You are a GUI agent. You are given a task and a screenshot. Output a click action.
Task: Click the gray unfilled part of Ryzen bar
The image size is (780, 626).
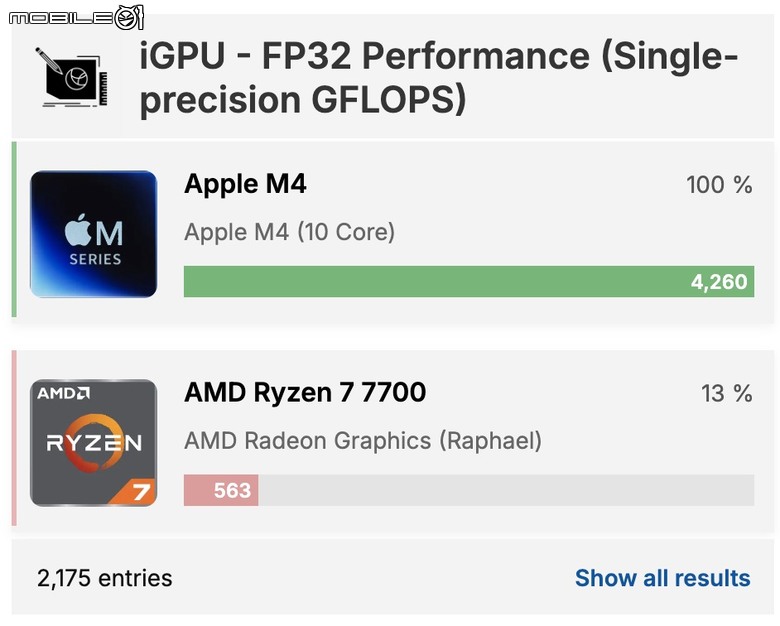click(x=506, y=490)
